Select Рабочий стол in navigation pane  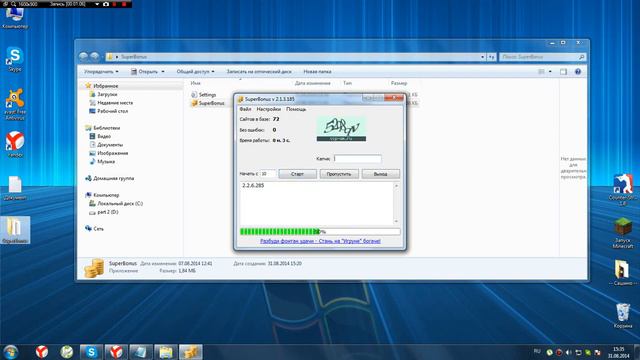click(108, 111)
